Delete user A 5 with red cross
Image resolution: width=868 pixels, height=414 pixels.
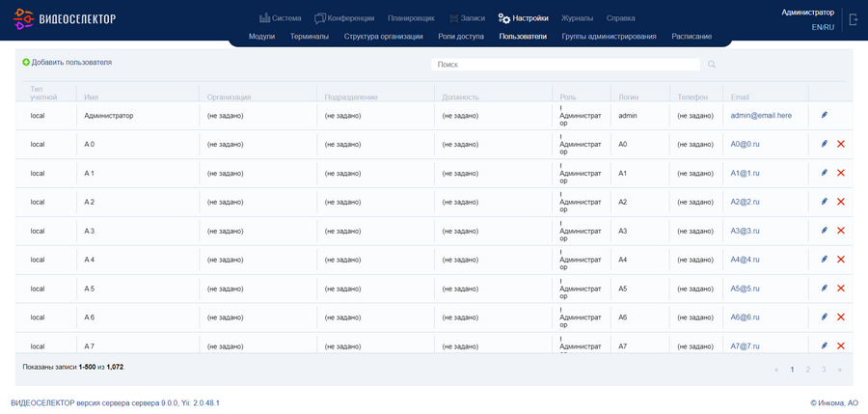coord(841,289)
